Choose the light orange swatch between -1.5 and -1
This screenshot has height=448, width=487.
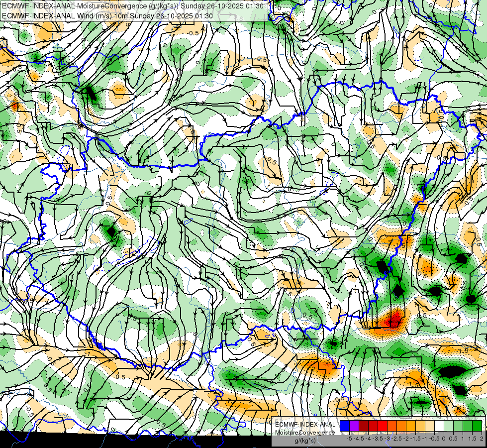(420, 426)
